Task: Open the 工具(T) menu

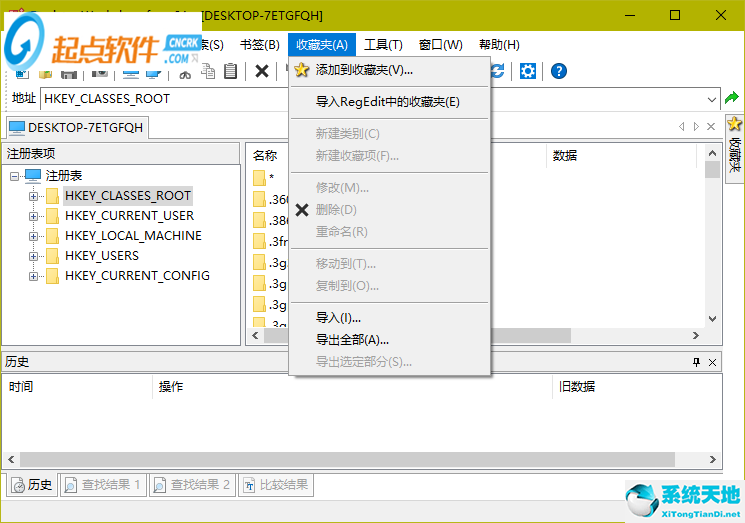Action: [x=383, y=45]
